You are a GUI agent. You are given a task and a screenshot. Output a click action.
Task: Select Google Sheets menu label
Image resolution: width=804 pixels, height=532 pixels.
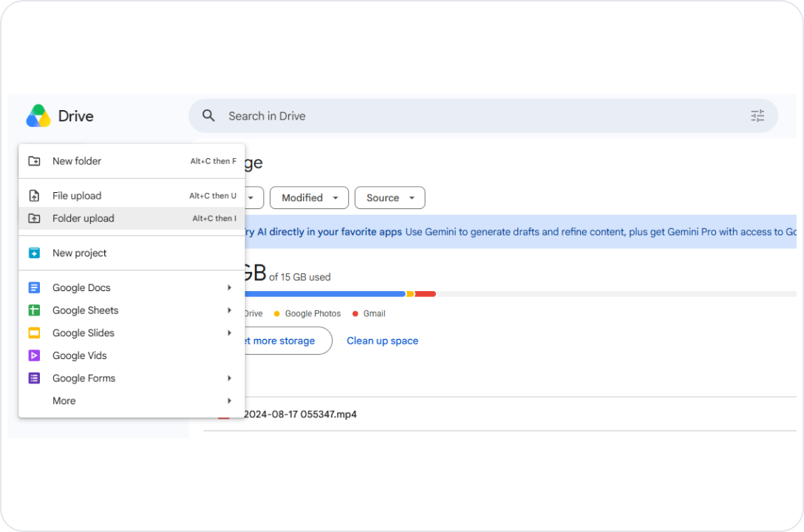point(86,310)
